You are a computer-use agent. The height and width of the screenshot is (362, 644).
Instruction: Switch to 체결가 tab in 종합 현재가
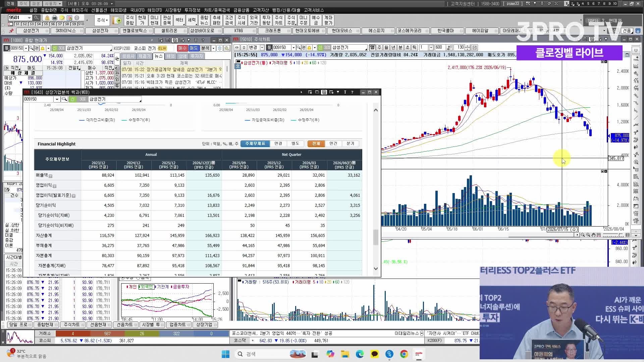(145, 56)
